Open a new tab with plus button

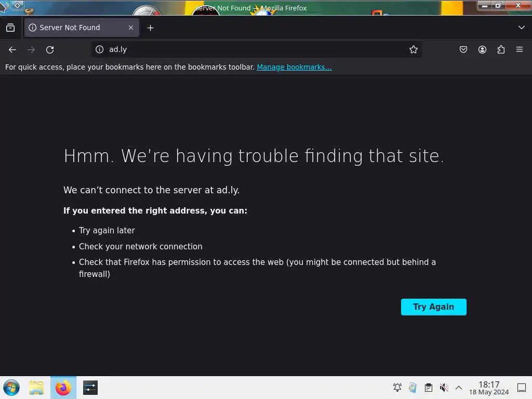[150, 28]
